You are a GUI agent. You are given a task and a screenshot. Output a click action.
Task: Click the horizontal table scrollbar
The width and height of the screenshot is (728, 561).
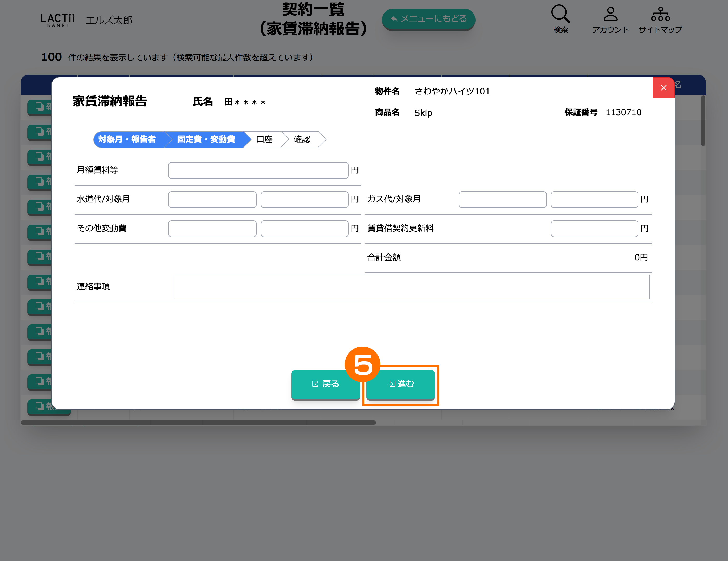click(198, 423)
